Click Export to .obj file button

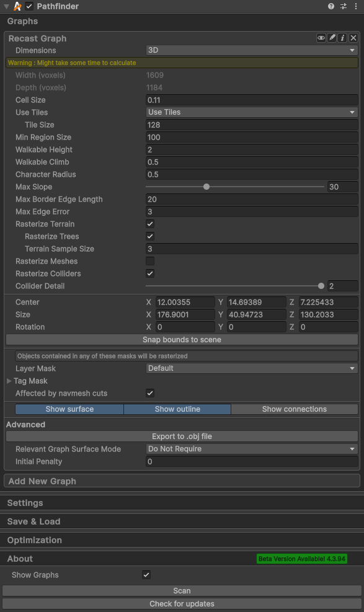(x=182, y=437)
